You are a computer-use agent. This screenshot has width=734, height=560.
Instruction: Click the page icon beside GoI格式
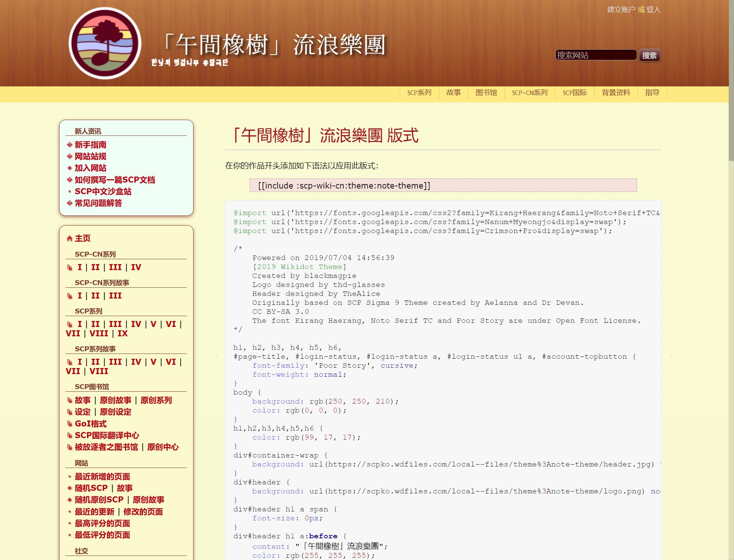(70, 424)
